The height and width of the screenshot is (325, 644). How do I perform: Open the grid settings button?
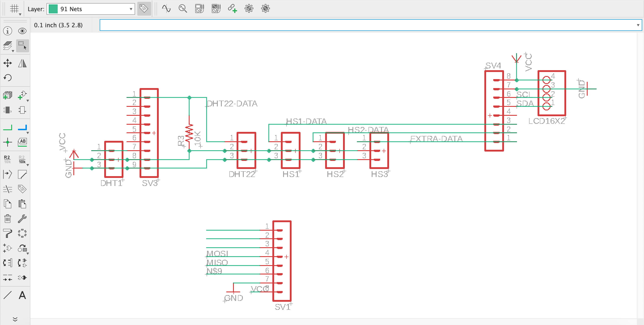pyautogui.click(x=14, y=9)
